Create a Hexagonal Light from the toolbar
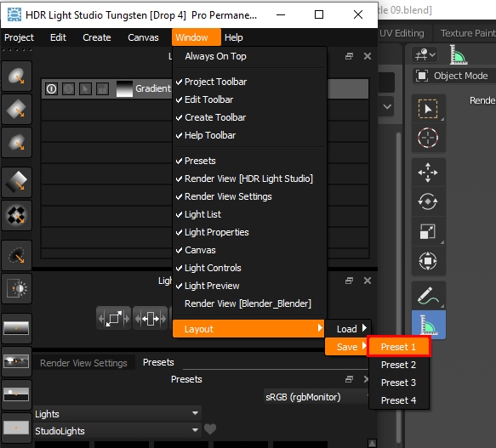This screenshot has width=496, height=448. click(16, 143)
